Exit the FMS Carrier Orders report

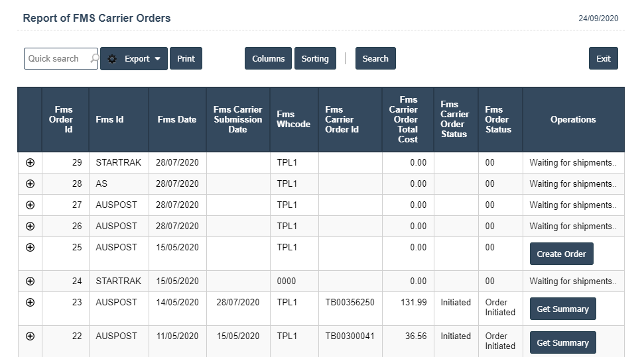pyautogui.click(x=603, y=58)
